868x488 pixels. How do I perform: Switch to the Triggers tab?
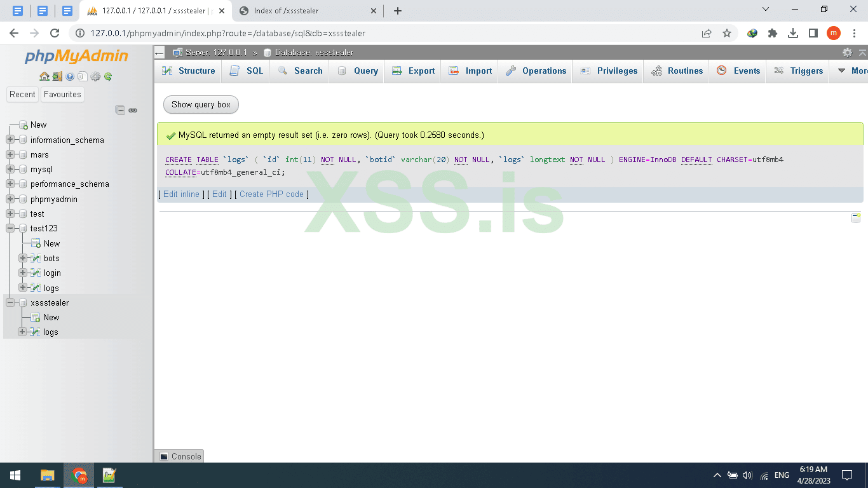pyautogui.click(x=798, y=71)
